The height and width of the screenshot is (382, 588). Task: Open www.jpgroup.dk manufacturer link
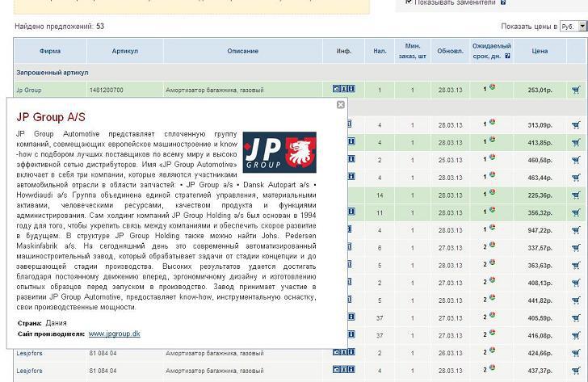115,334
